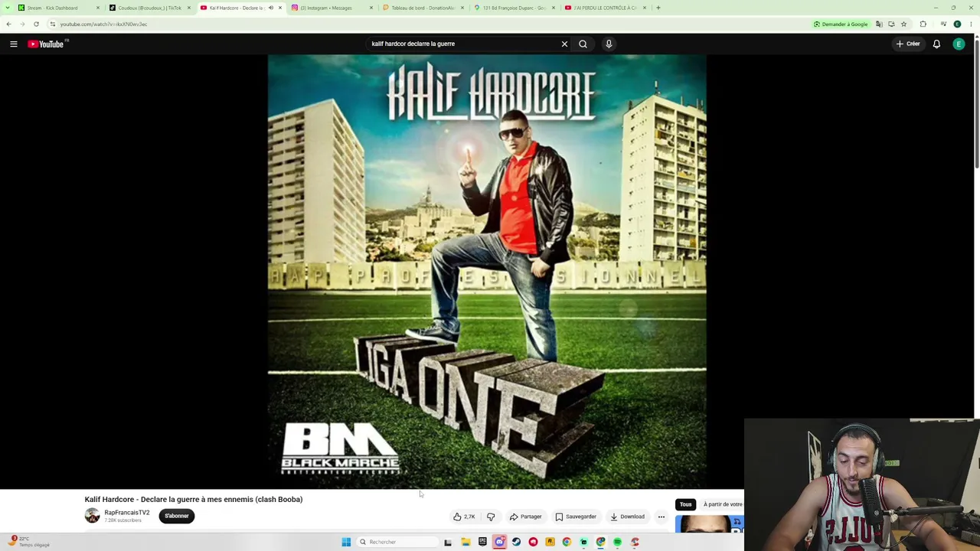The height and width of the screenshot is (551, 980).
Task: Open Spotify from the taskbar
Action: click(617, 542)
